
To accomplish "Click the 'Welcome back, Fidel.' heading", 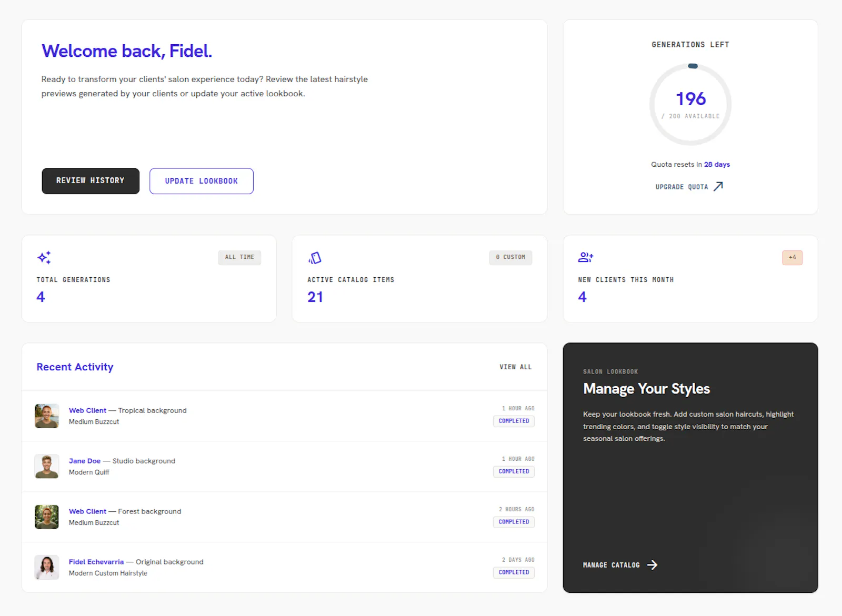I will point(127,51).
